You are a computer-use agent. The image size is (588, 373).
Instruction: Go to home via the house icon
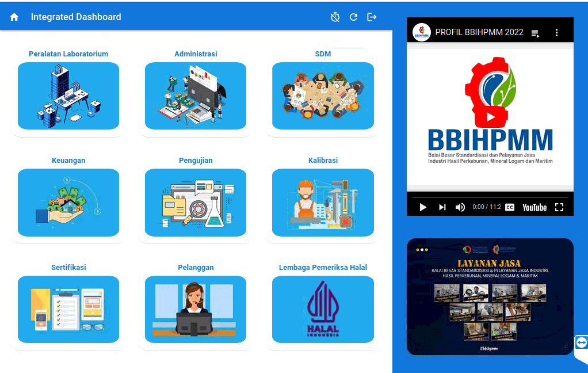click(14, 17)
